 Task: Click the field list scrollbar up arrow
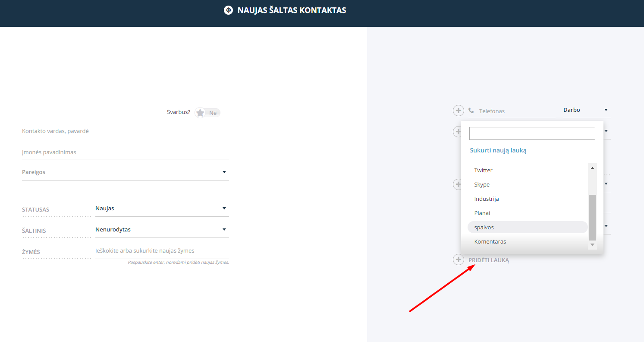(x=593, y=168)
